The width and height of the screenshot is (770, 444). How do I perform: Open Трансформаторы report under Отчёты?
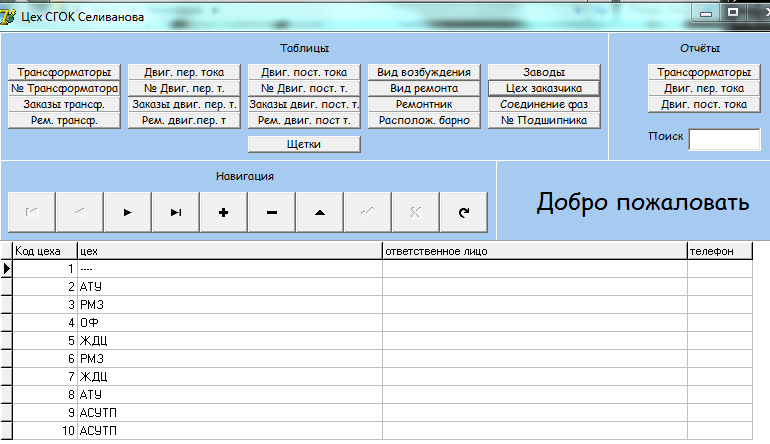[704, 72]
